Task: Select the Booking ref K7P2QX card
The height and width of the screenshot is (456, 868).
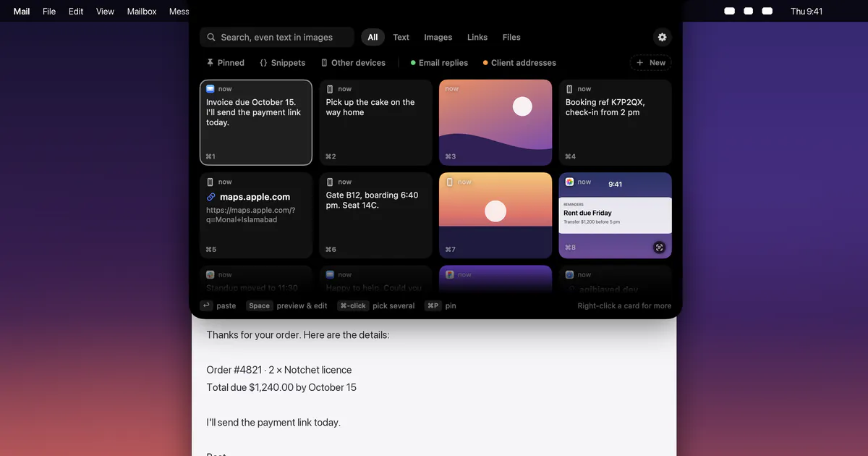Action: (616, 122)
